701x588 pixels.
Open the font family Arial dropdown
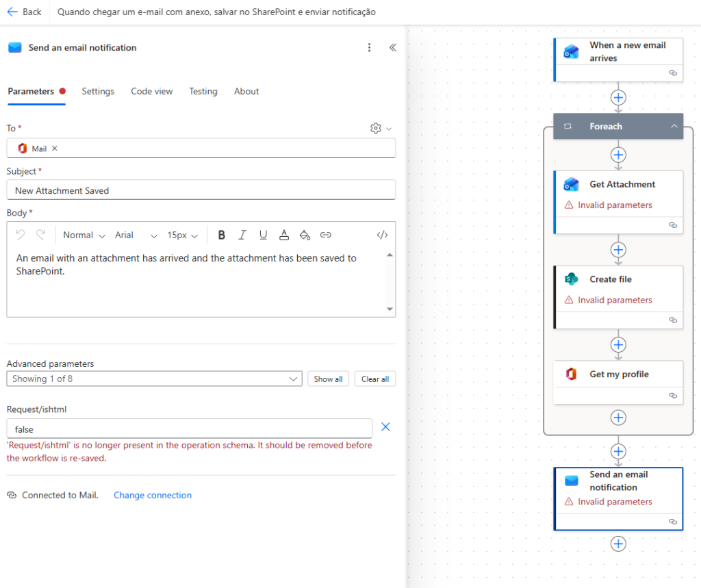136,235
